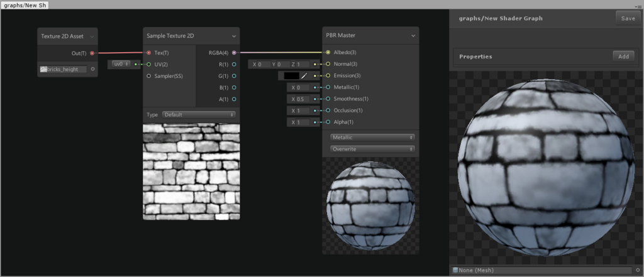
Task: Click the B(1) output port
Action: point(234,87)
